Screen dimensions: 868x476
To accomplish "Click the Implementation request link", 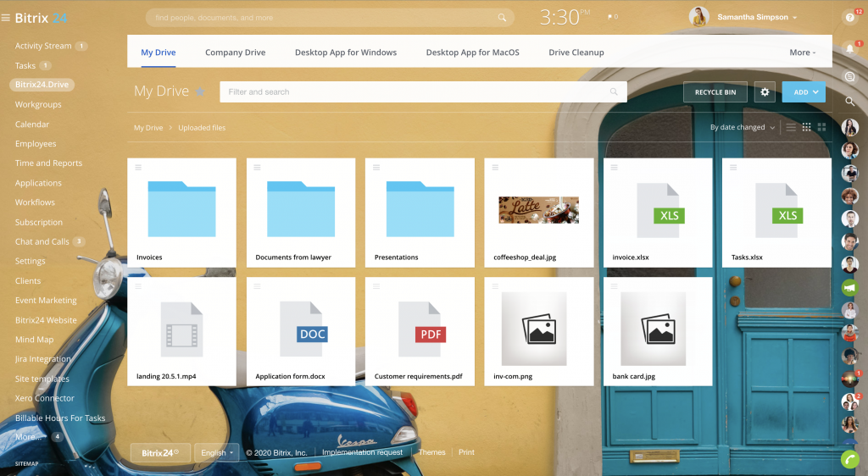I will coord(362,452).
